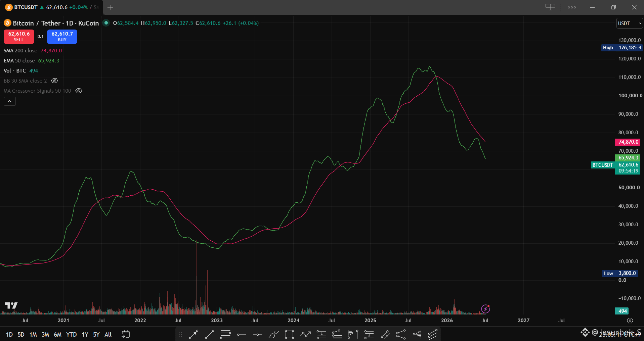Select the Trend Line drawing tool
Viewport: 644px width, 341px height.
210,334
